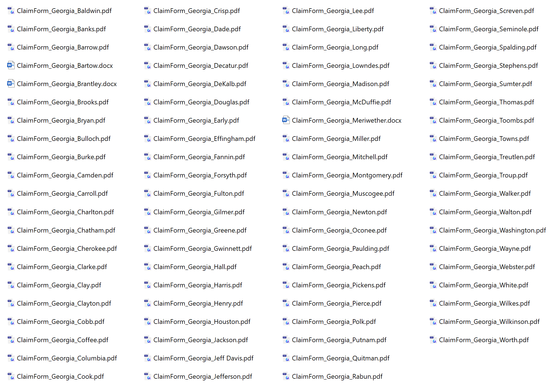Select the file ClaimForm_Georgia_Cook.pdf
Viewport: 554px width, 392px height.
(60, 376)
